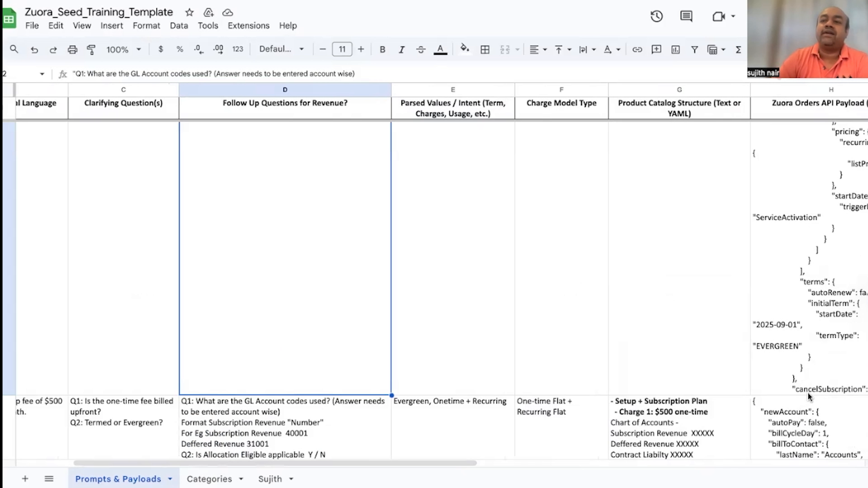Open the font size selector Defaul...
This screenshot has height=488, width=868.
280,49
